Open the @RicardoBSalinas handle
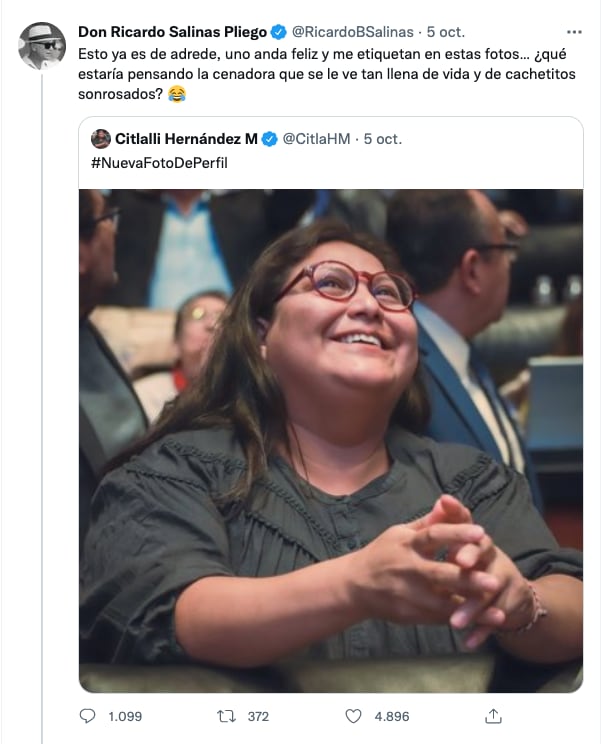Image resolution: width=601 pixels, height=744 pixels. pyautogui.click(x=352, y=32)
